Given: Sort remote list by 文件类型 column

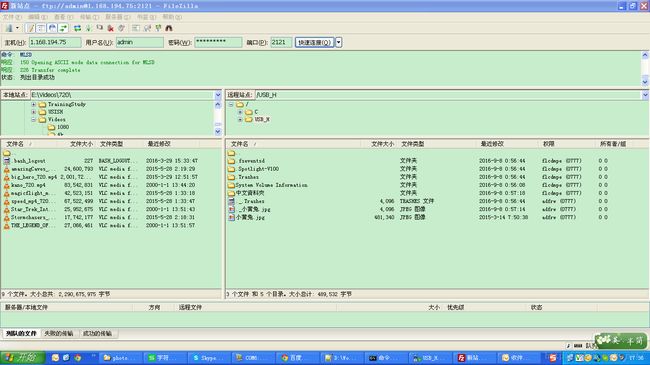Looking at the screenshot, I should tap(413, 144).
